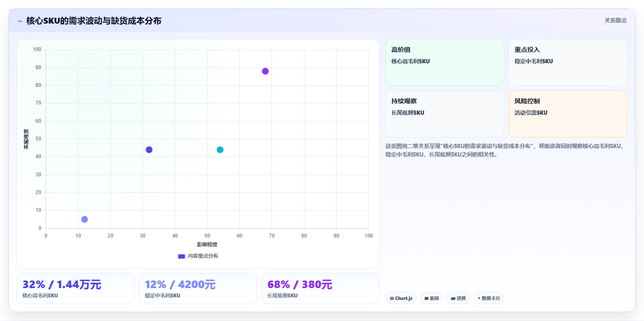Image resolution: width=644 pixels, height=321 pixels.
Task: Click the 内容重点分布 legend color box
Action: [x=182, y=256]
